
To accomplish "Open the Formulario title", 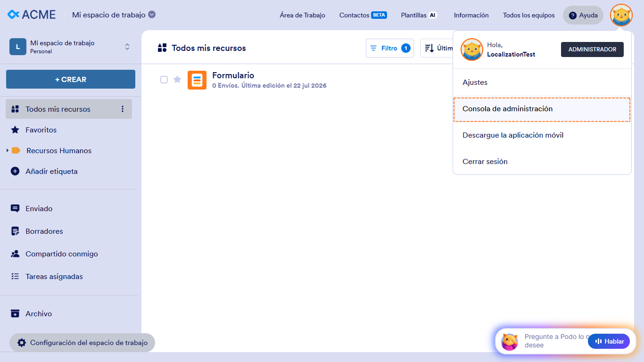I will tap(233, 75).
